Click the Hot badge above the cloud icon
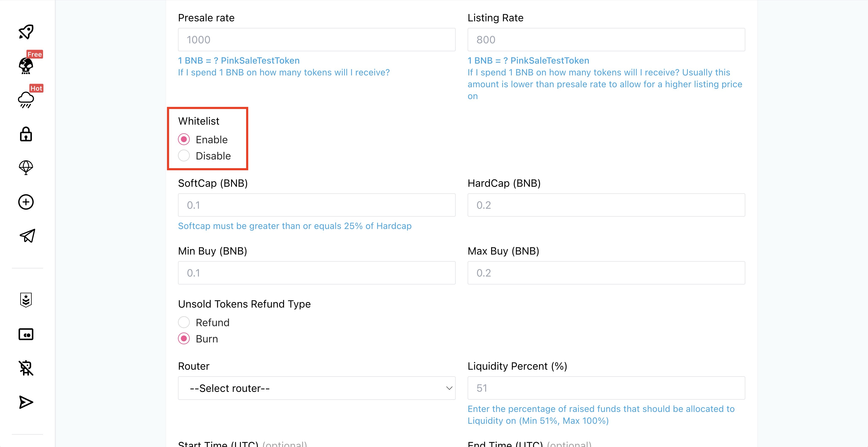868x447 pixels. point(36,88)
